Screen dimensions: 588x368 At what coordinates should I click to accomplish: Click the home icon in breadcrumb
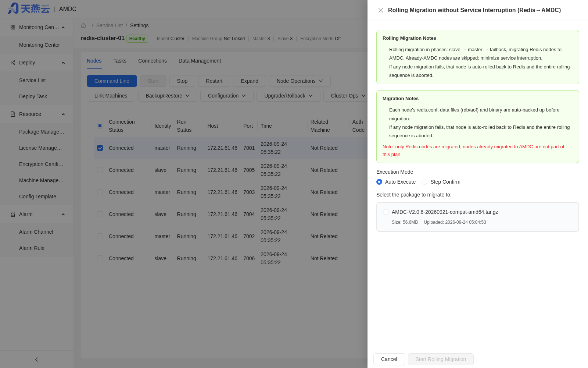pyautogui.click(x=83, y=25)
